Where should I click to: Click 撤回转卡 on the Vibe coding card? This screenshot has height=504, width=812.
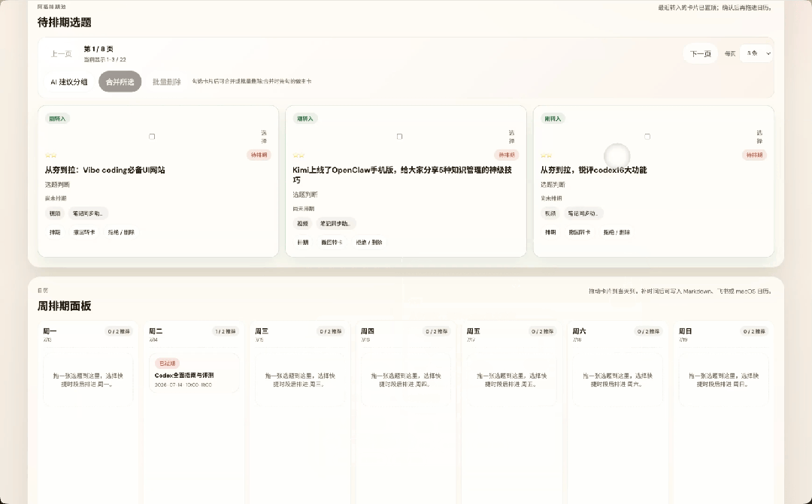coord(84,232)
